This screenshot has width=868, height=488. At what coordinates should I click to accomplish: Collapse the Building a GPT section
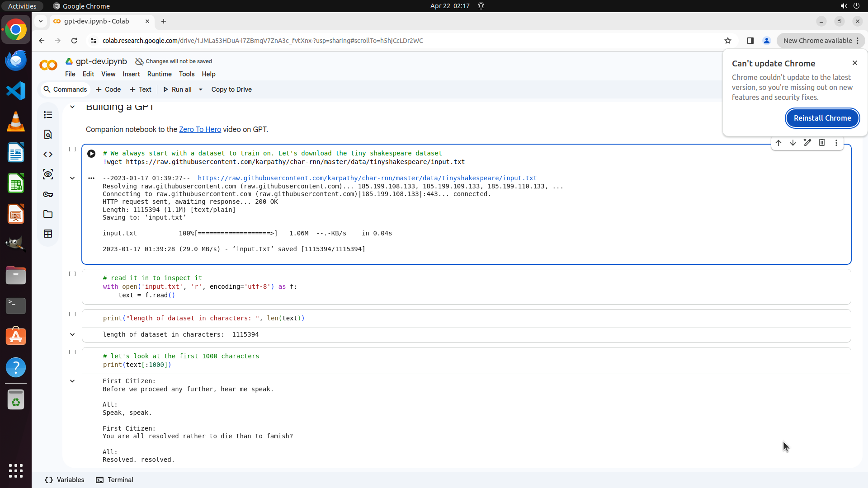pos(72,107)
